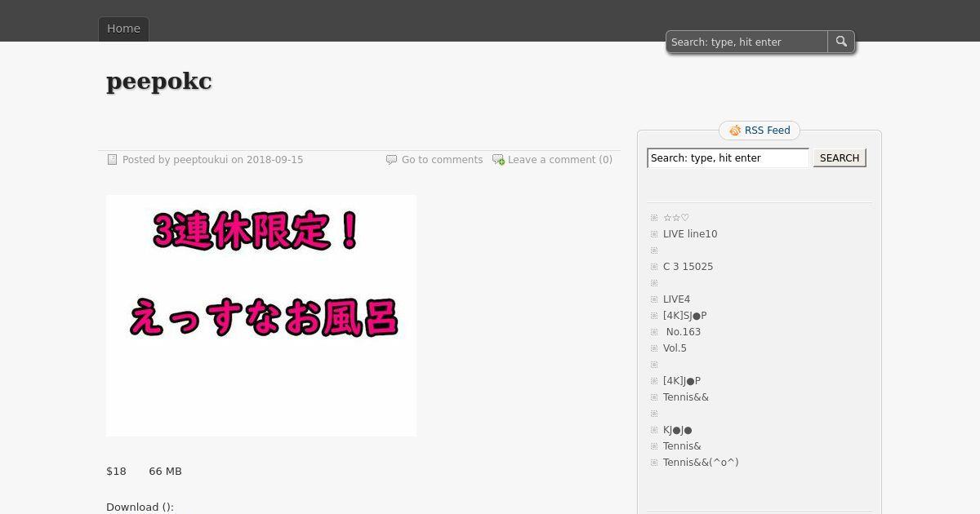Focus the sidebar search input
The image size is (980, 514).
click(x=728, y=158)
